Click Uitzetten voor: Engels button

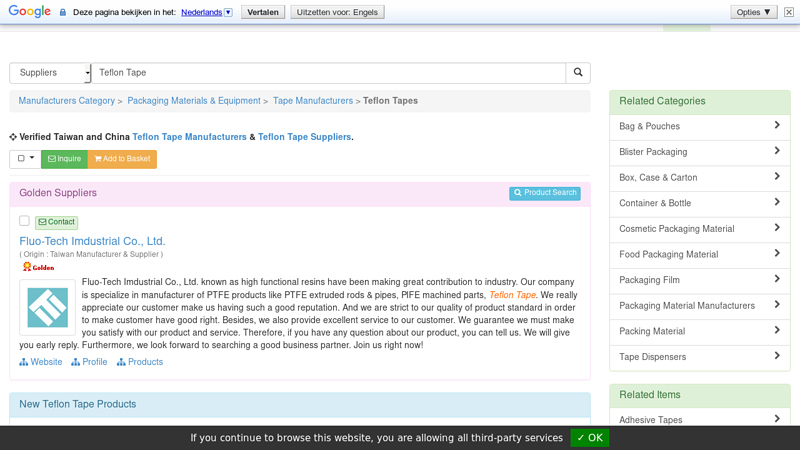pos(337,12)
